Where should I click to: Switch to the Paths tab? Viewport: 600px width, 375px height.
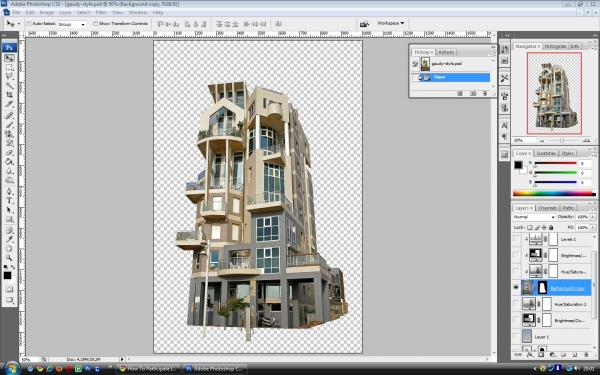(x=568, y=208)
